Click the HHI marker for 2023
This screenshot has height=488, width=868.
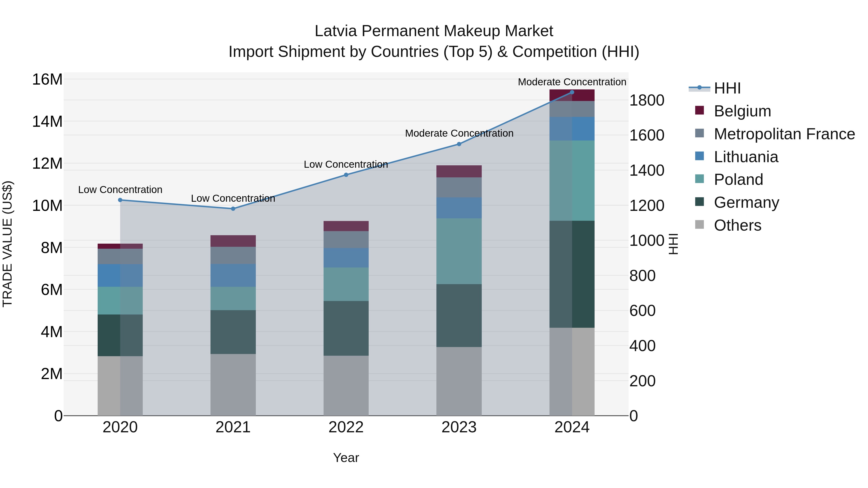pyautogui.click(x=459, y=144)
